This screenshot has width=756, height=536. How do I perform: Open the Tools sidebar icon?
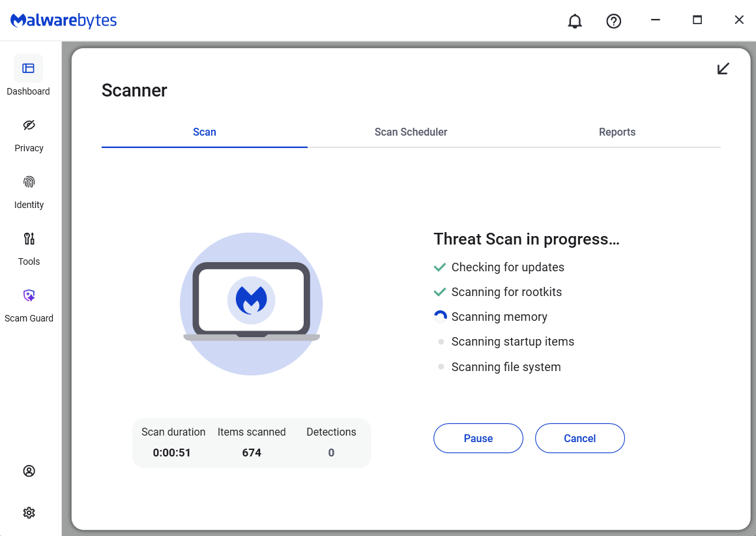29,238
